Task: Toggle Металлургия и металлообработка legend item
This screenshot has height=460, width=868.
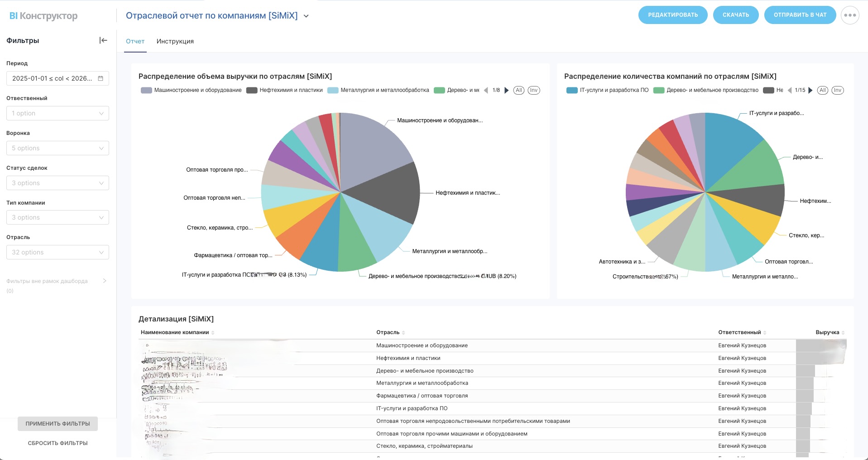Action: tap(378, 90)
